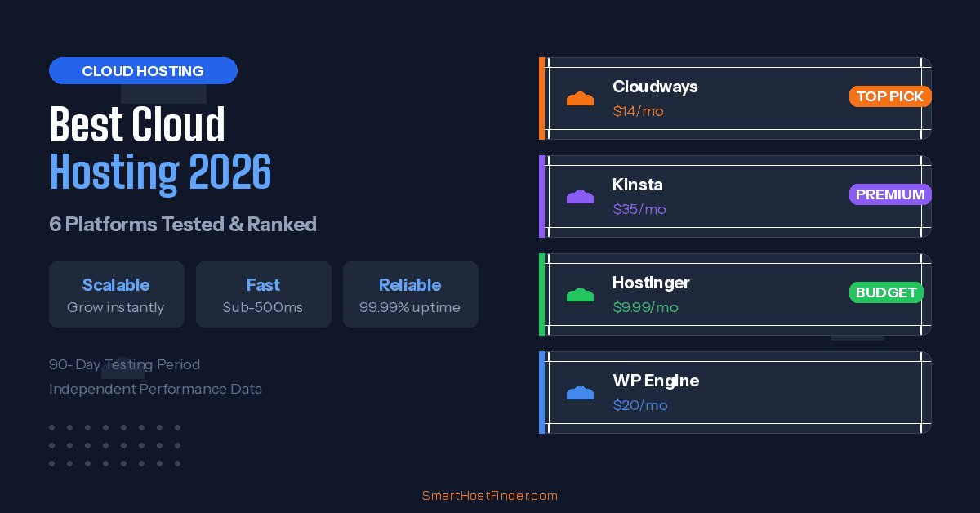Expand the Cloudways hosting card

tap(735, 98)
